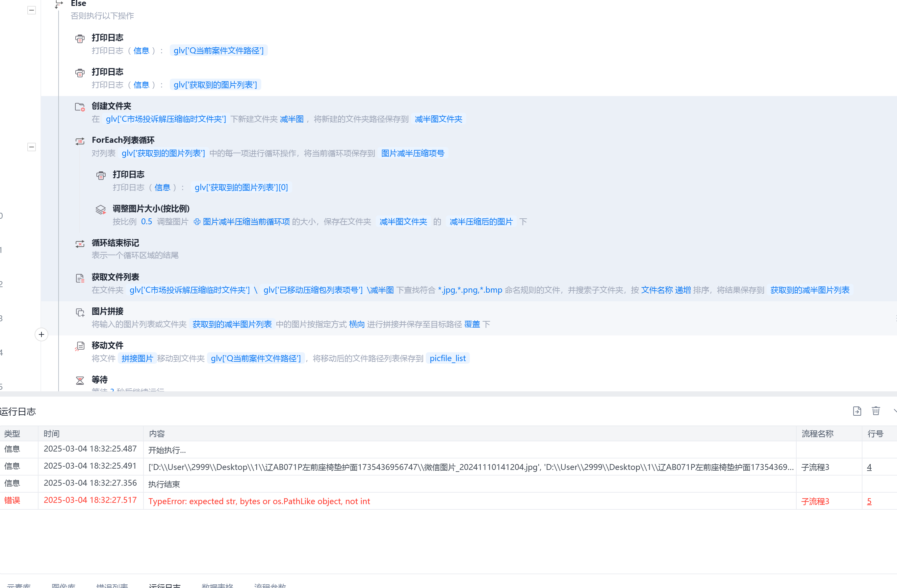Collapse the Else block
This screenshot has height=588, width=897.
[32, 10]
